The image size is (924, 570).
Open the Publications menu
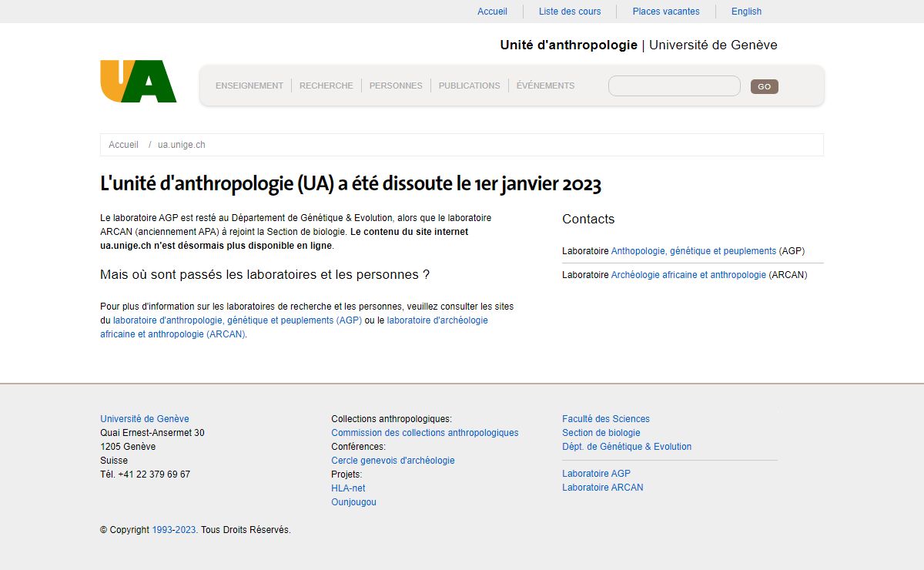coord(470,85)
